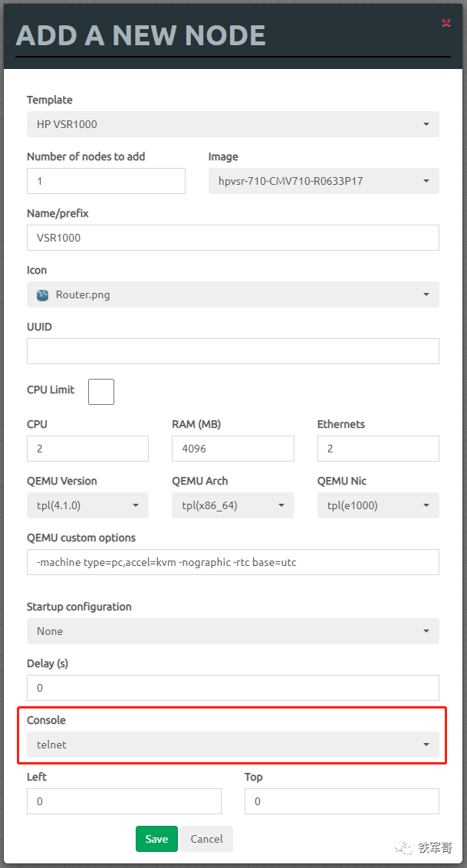Screen dimensions: 467x868
Task: Click into the Name/prefix field
Action: (x=233, y=238)
